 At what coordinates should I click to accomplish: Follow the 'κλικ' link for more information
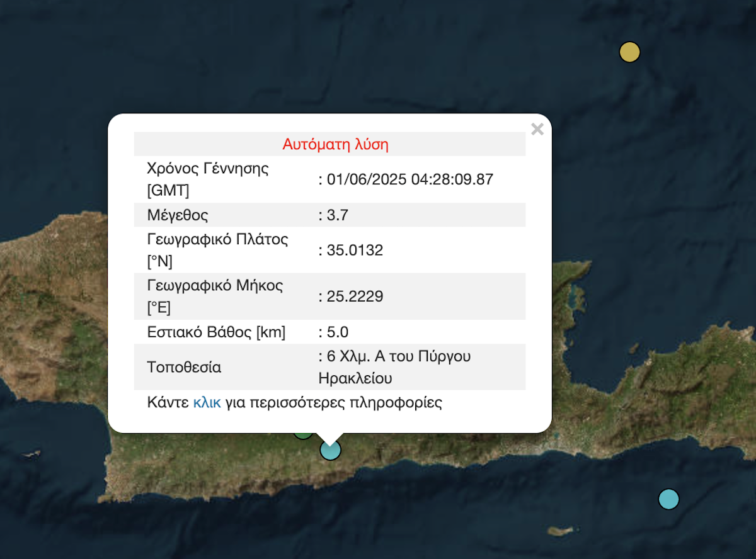207,403
